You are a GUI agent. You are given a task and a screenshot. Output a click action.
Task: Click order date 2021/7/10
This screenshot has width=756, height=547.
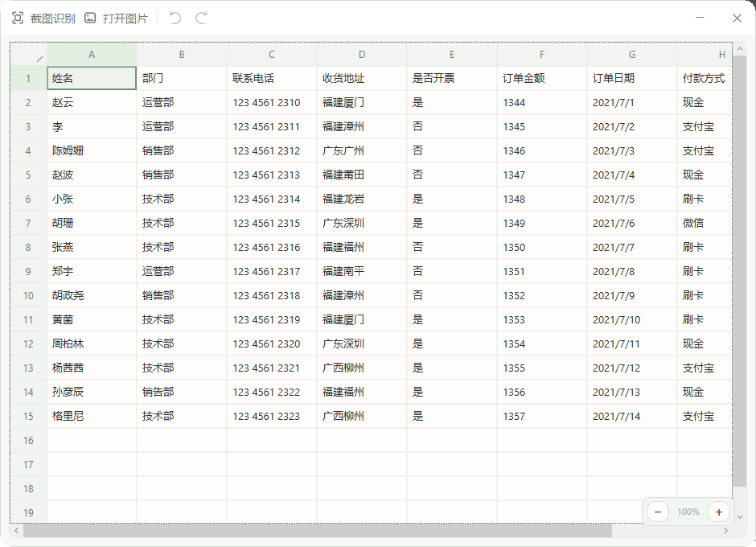tap(633, 319)
